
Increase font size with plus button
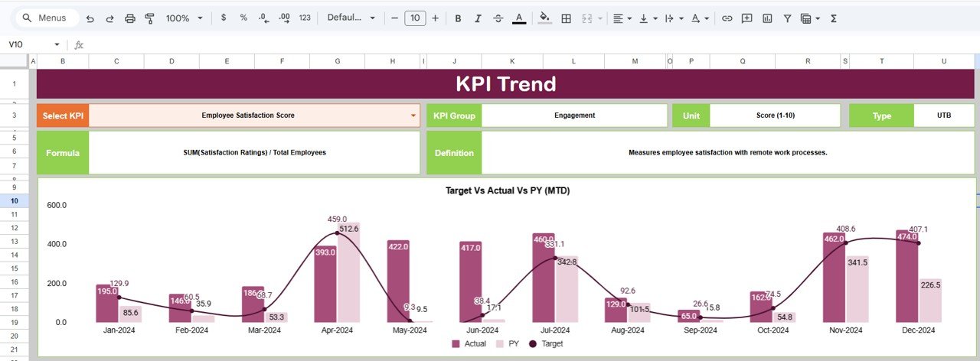(435, 18)
